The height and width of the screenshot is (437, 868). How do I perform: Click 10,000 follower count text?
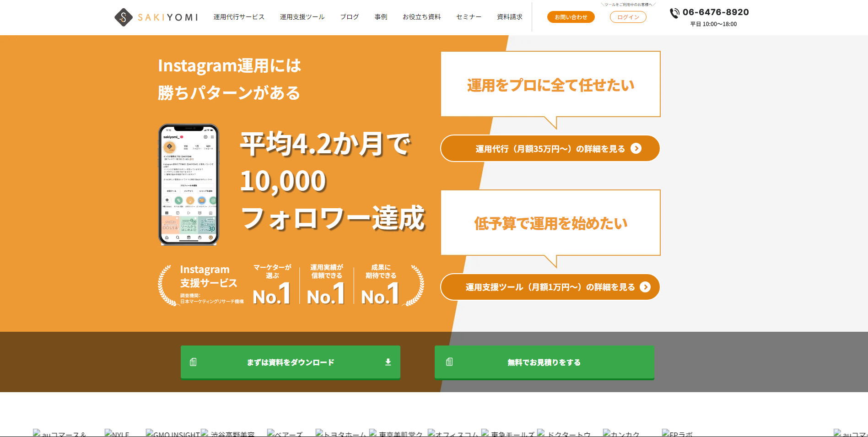283,181
